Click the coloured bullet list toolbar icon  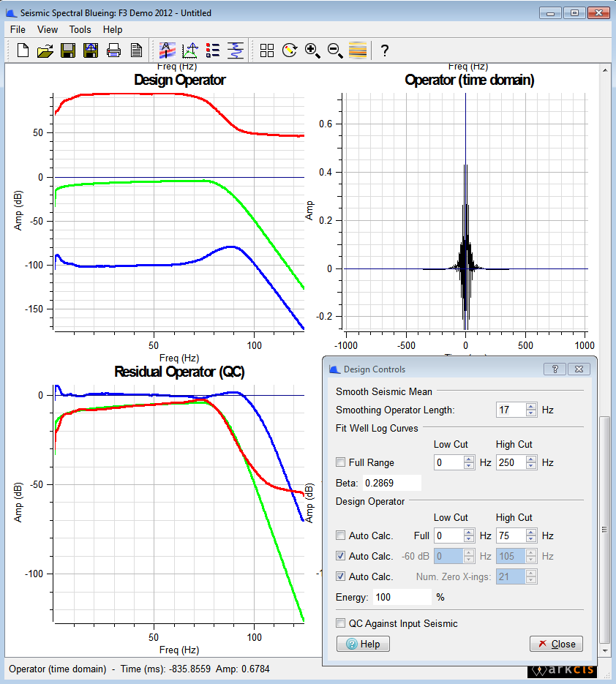(x=213, y=50)
